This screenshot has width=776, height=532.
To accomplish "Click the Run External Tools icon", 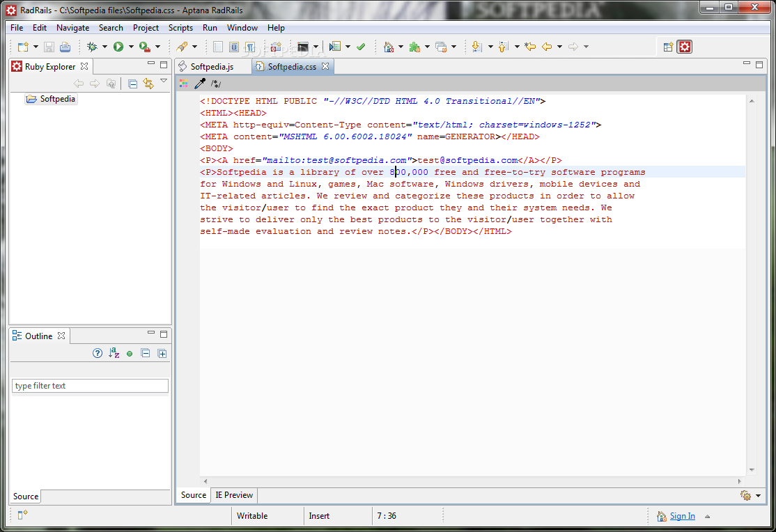I will pyautogui.click(x=144, y=47).
